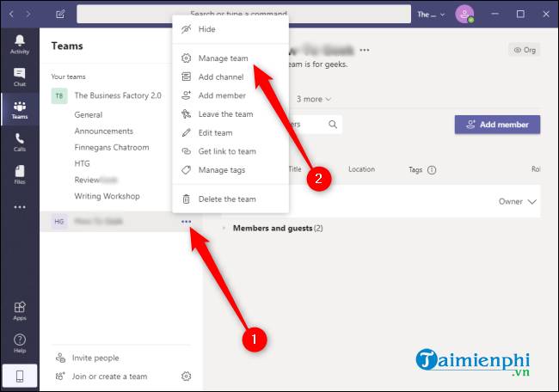Open the Files section
Screen dimensions: 559x392
[x=20, y=175]
